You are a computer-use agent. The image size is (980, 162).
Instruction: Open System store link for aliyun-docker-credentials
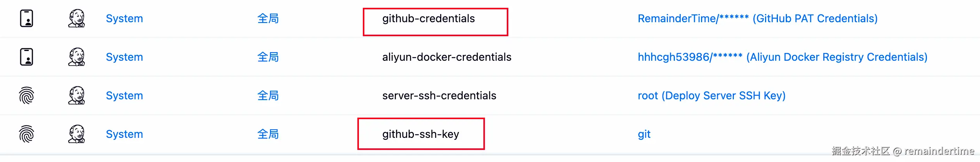124,57
